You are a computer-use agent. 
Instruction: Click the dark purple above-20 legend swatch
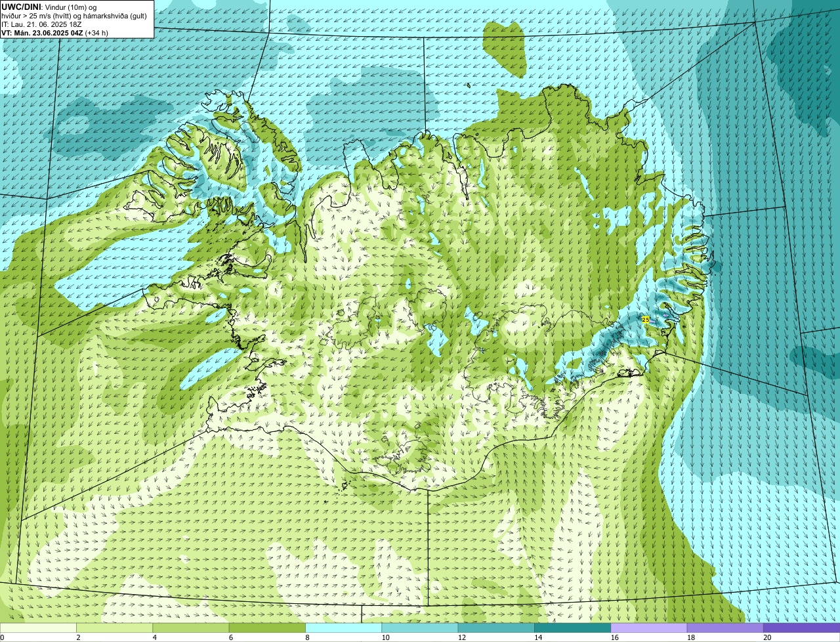click(x=802, y=628)
